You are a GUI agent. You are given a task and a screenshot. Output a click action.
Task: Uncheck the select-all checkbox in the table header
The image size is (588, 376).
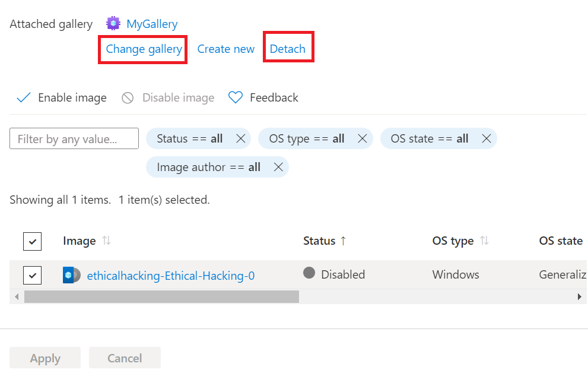[x=32, y=241]
